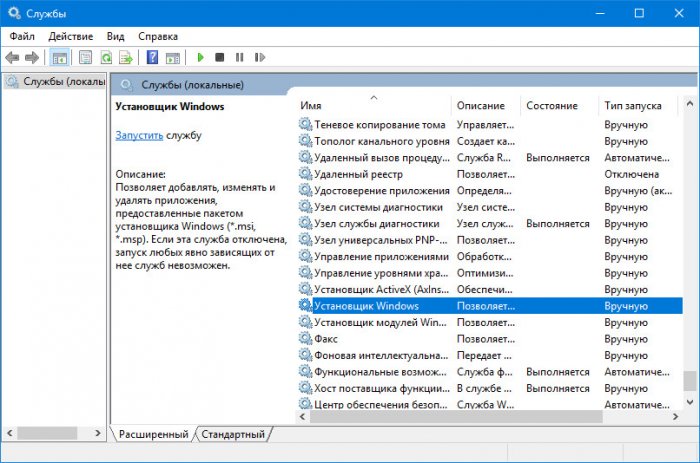This screenshot has height=463, width=700.
Task: Click gear icon of Тополог канального уровня
Action: 305,141
